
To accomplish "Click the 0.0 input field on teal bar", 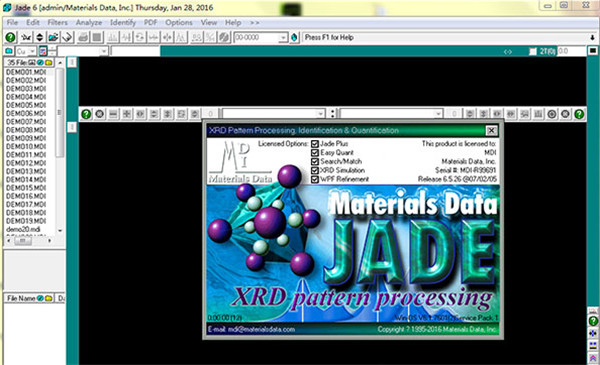I will coord(571,51).
